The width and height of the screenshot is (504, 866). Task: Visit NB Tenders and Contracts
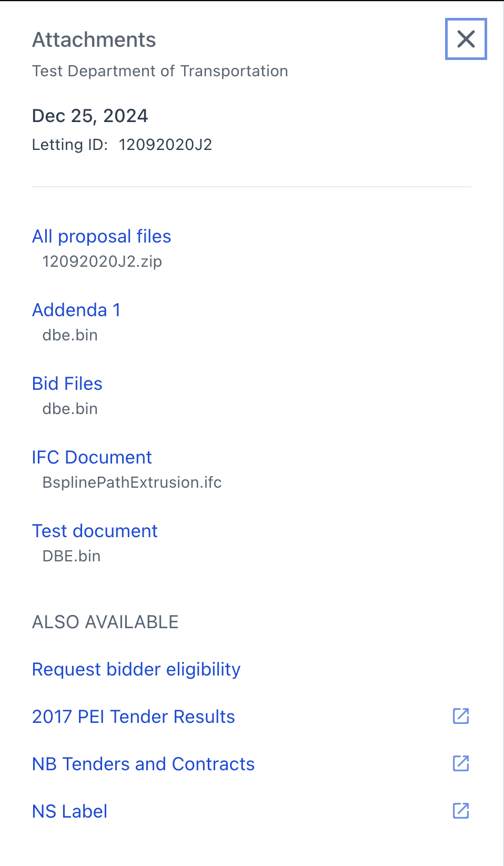tap(143, 764)
